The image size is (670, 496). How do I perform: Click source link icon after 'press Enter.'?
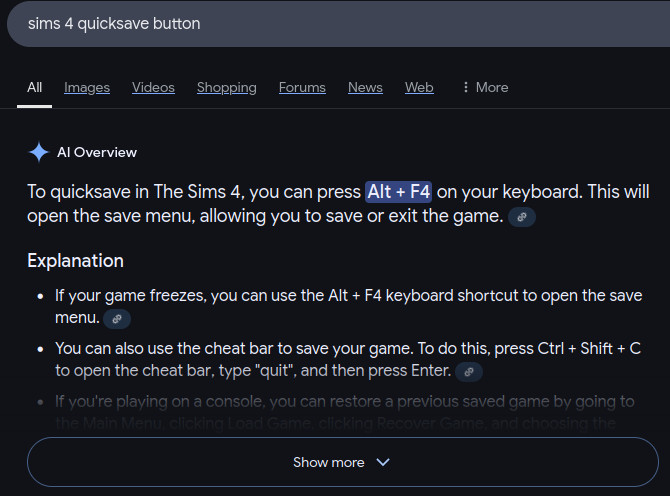[469, 371]
